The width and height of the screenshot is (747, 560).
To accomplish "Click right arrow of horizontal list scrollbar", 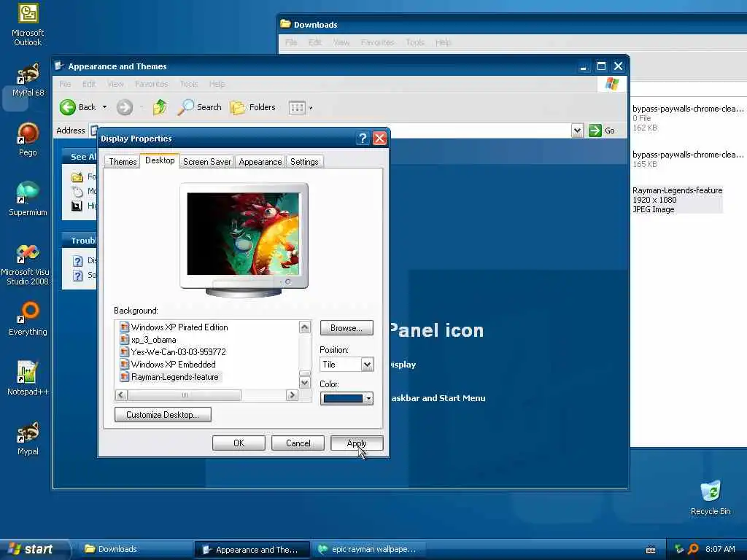I will coord(292,394).
